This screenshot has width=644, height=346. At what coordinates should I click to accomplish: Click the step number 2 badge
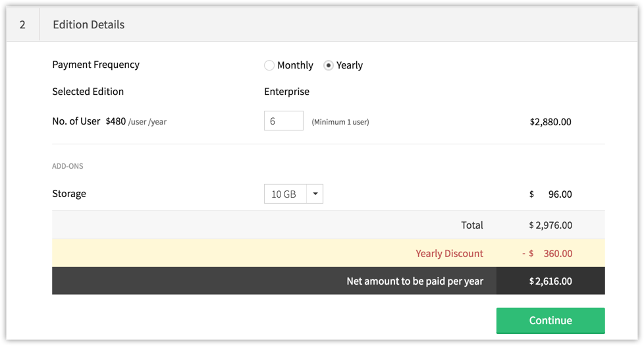pos(23,25)
